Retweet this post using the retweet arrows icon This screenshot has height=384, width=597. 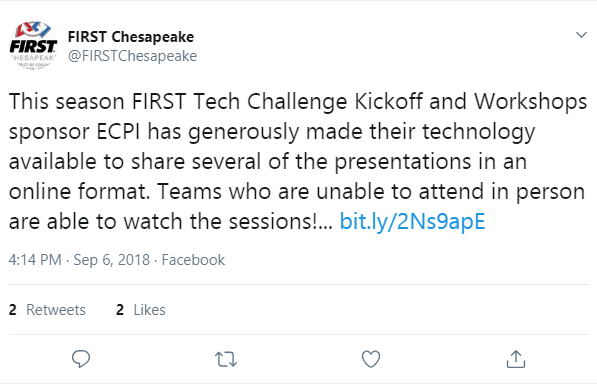click(x=226, y=359)
